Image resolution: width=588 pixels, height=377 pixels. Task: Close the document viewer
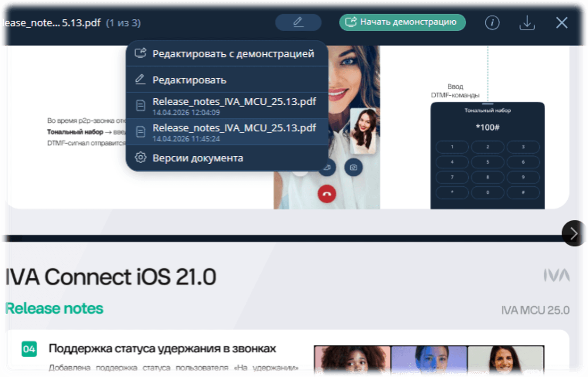pos(562,23)
